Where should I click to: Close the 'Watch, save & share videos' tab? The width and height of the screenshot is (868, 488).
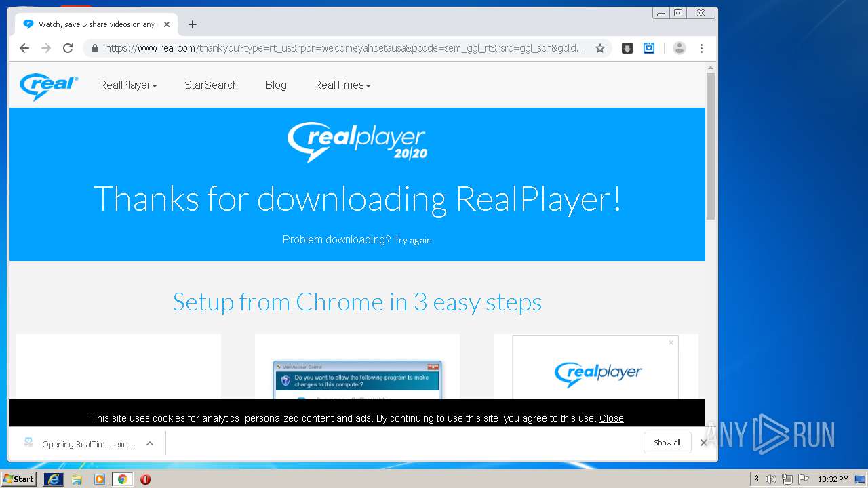(167, 24)
